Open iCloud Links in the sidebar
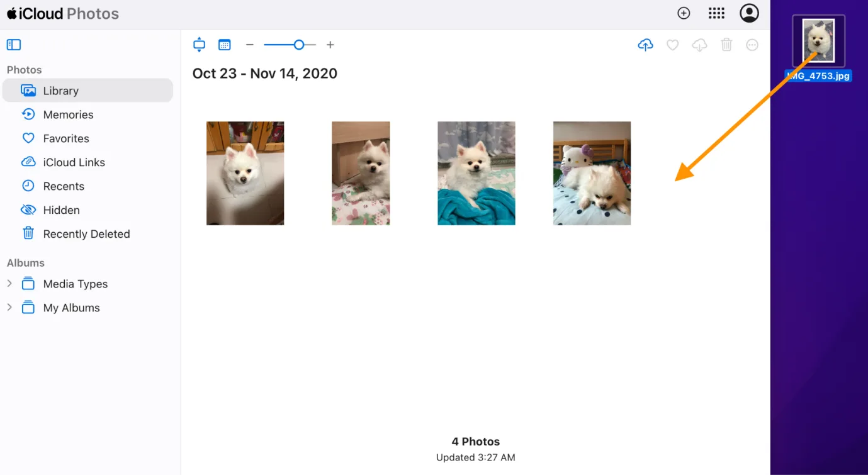The height and width of the screenshot is (475, 868). [87, 162]
